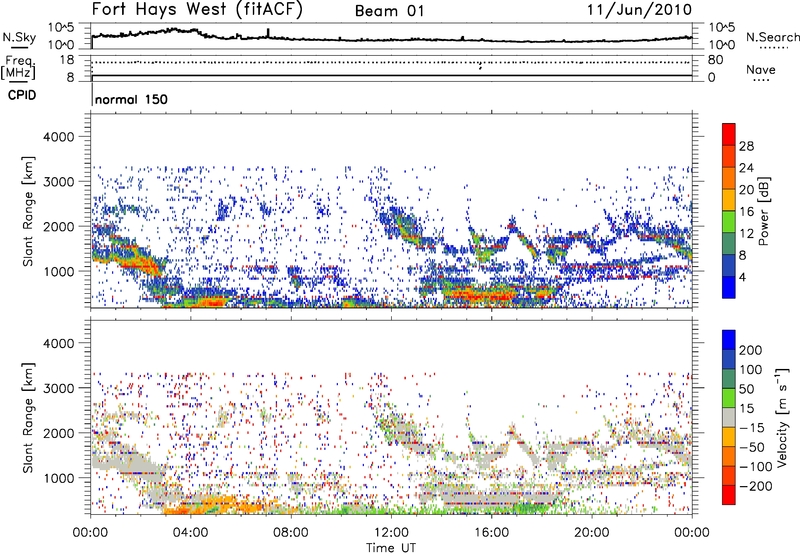Click the '28' label on Power colorbar
Viewport: 800px width, 554px height.
pyautogui.click(x=746, y=146)
